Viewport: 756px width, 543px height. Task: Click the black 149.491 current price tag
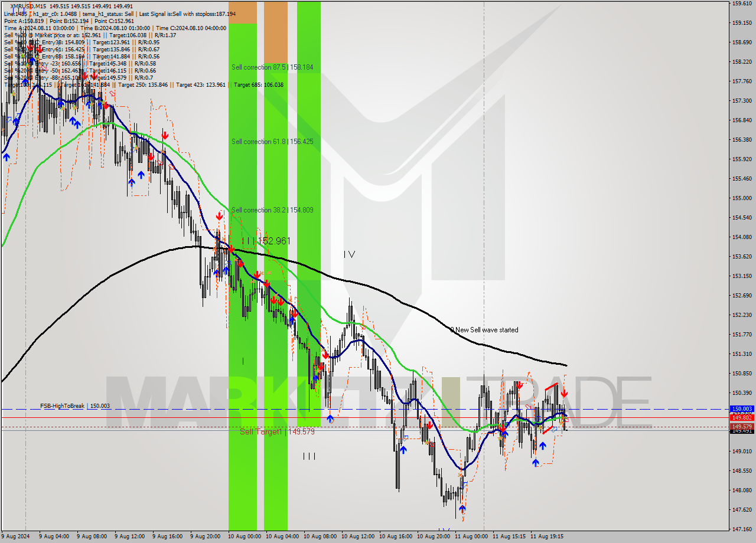coord(742,431)
